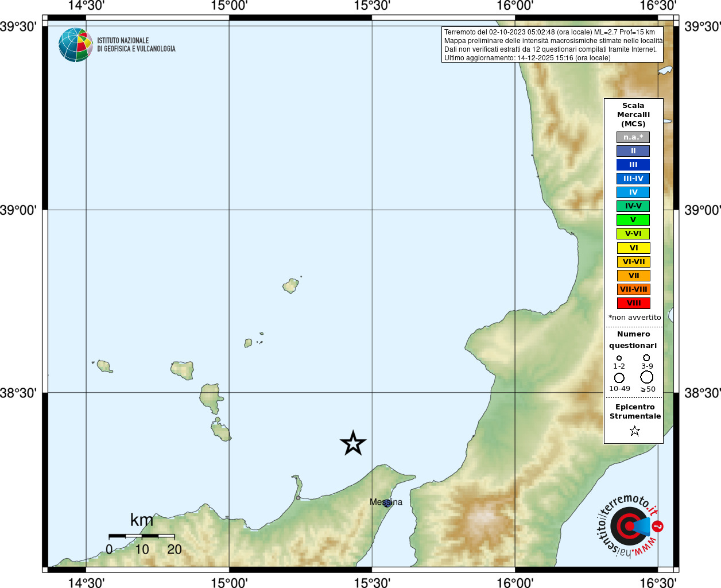Image resolution: width=721 pixels, height=588 pixels.
Task: Click the largest ≥50 questionnaires circle
Action: click(647, 377)
